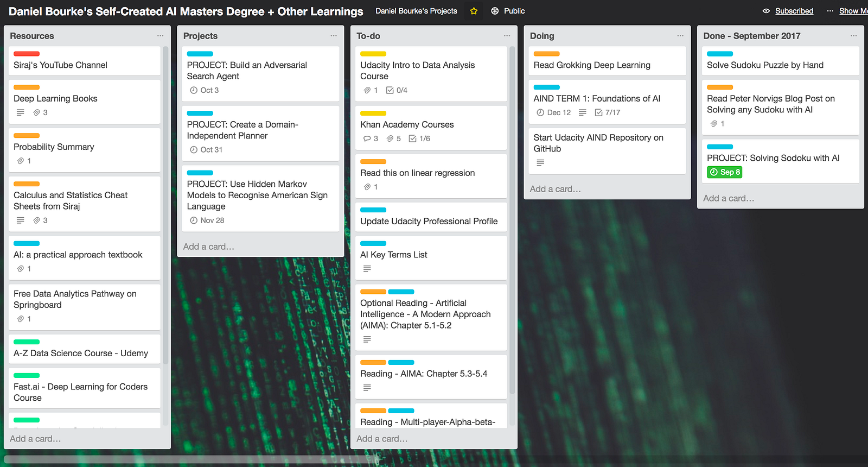Open the Read Grokking Deep Learning card
868x467 pixels.
(x=607, y=61)
